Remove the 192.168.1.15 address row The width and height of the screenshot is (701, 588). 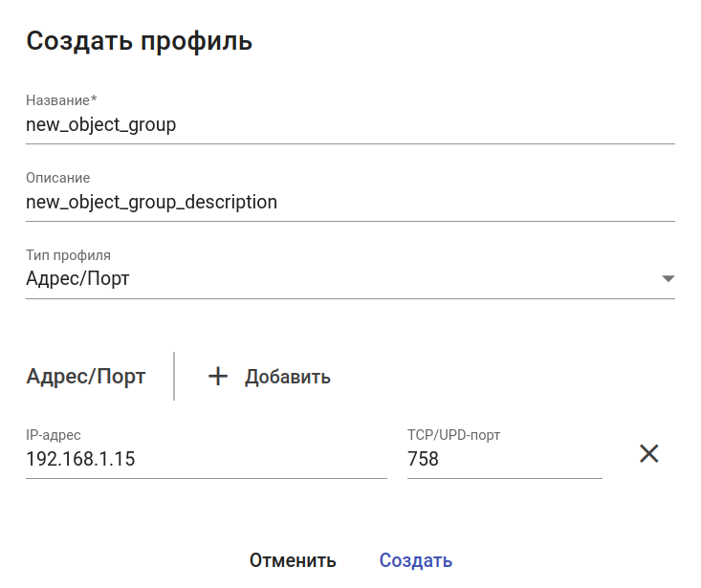(x=649, y=454)
